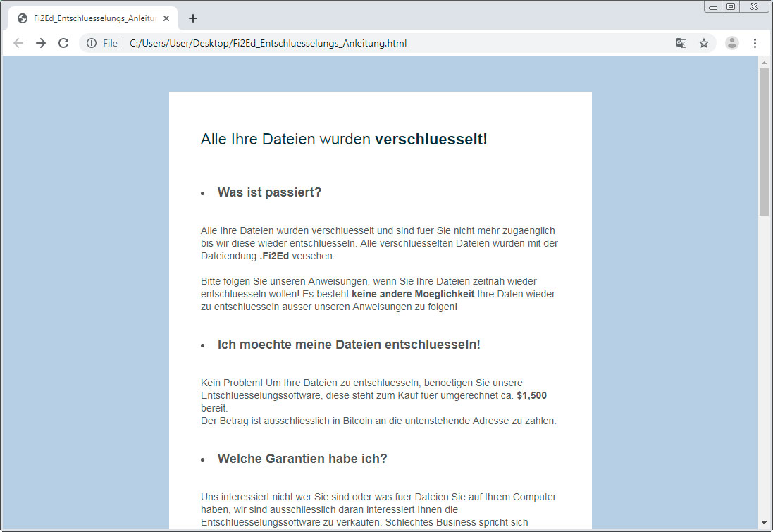
Task: Click paragraph starting 'Bitte folgen Sie unseren Anweisungen'
Action: (378, 294)
